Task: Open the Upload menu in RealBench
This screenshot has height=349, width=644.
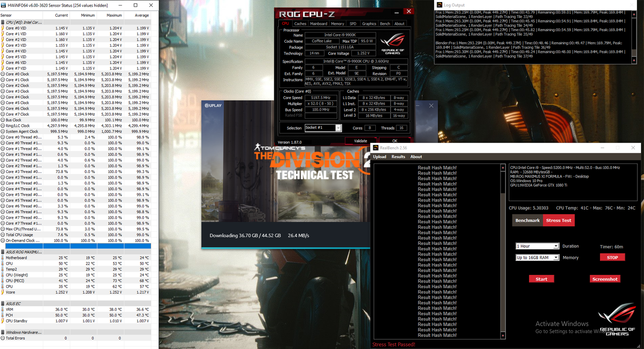Action: 379,157
